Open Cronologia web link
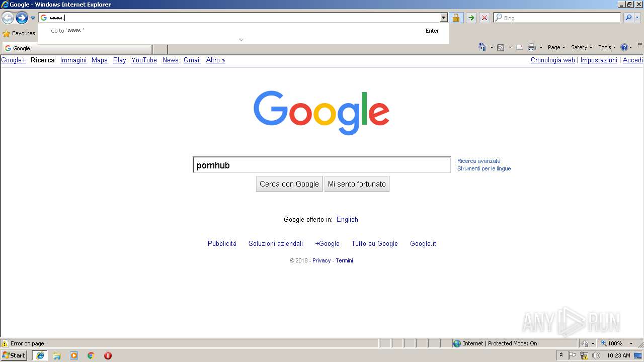Screen dimensions: 644x362 click(553, 60)
